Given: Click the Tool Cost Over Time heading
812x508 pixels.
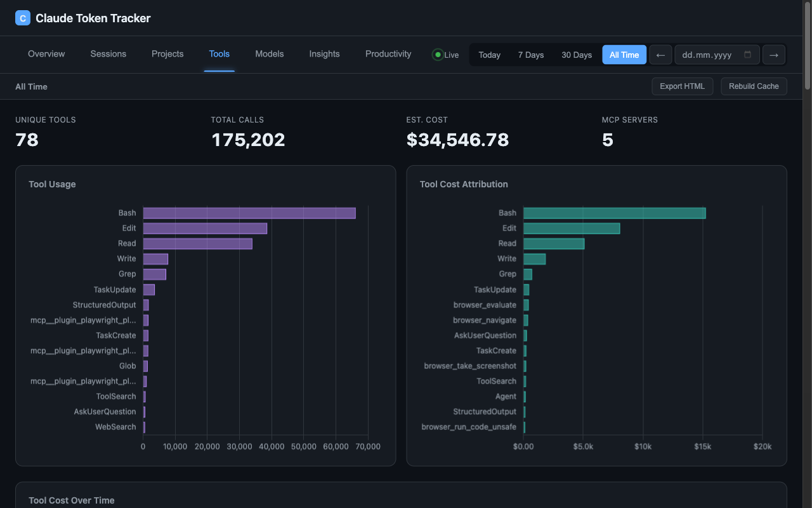Looking at the screenshot, I should (x=71, y=500).
